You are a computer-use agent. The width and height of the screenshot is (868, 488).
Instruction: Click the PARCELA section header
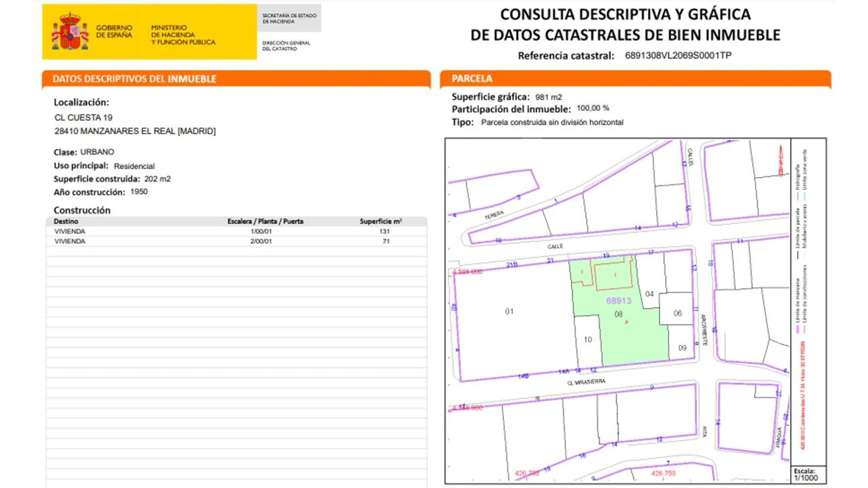472,78
